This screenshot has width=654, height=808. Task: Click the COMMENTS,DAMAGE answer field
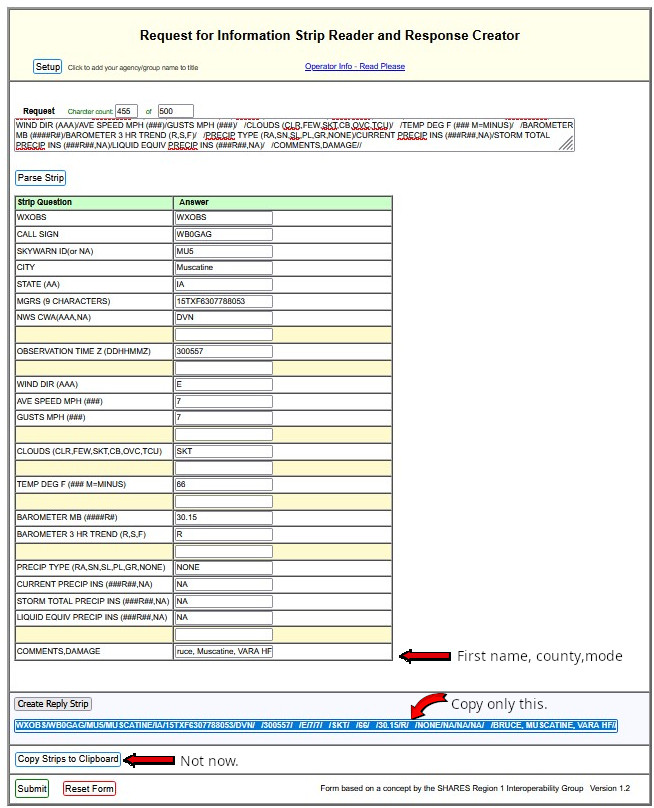[x=223, y=652]
